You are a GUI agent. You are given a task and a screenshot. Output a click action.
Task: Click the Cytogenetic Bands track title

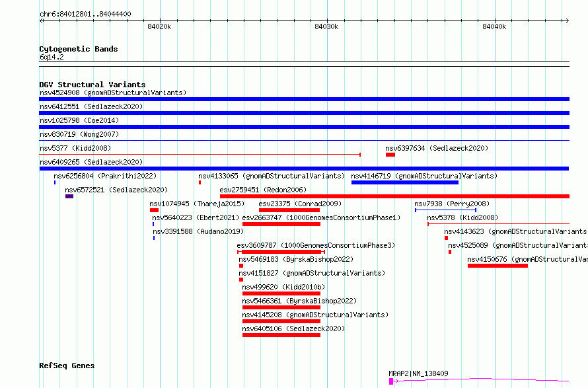pos(79,49)
